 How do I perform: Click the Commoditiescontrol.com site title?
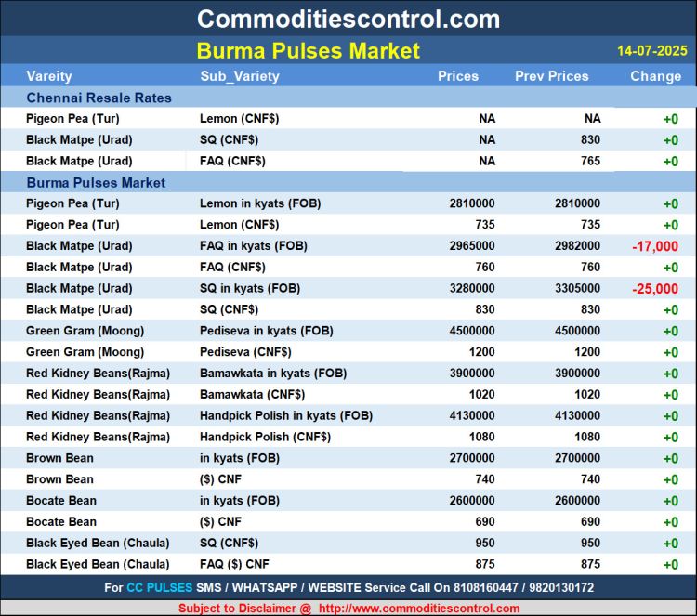348,19
